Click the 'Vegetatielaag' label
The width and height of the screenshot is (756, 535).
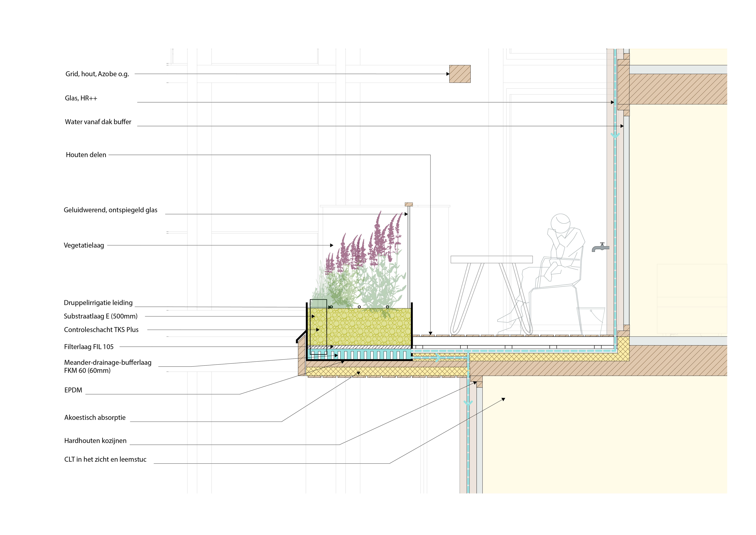(x=84, y=245)
